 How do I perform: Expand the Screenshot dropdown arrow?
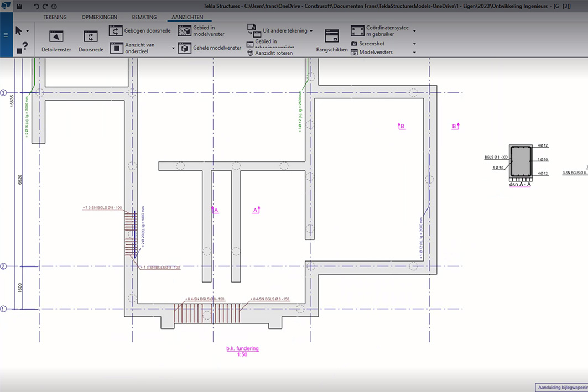414,44
